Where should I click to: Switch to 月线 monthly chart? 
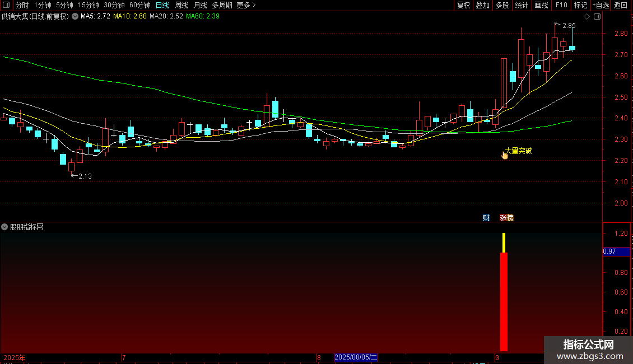pyautogui.click(x=200, y=5)
